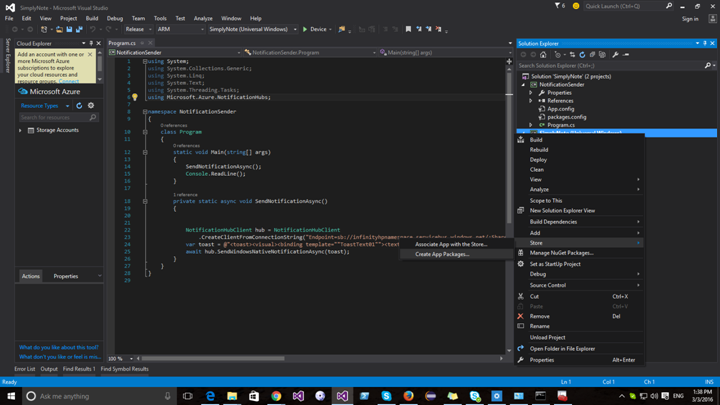Image resolution: width=720 pixels, height=405 pixels.
Task: Click the Cloud Explorer refresh icon
Action: pos(80,106)
